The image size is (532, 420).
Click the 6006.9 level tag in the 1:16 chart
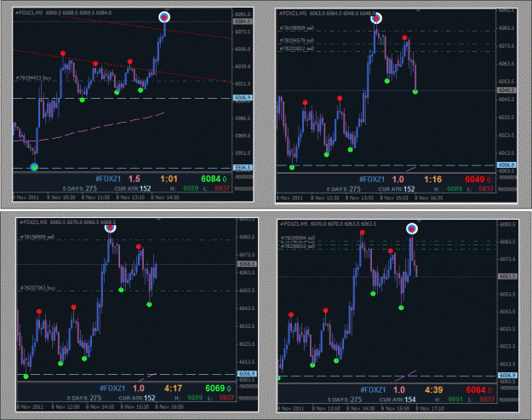coord(506,164)
